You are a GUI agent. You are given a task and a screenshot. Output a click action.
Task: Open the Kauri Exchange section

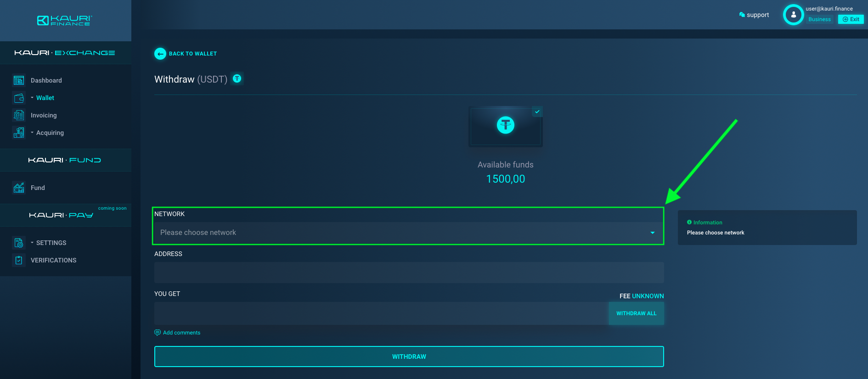point(65,53)
